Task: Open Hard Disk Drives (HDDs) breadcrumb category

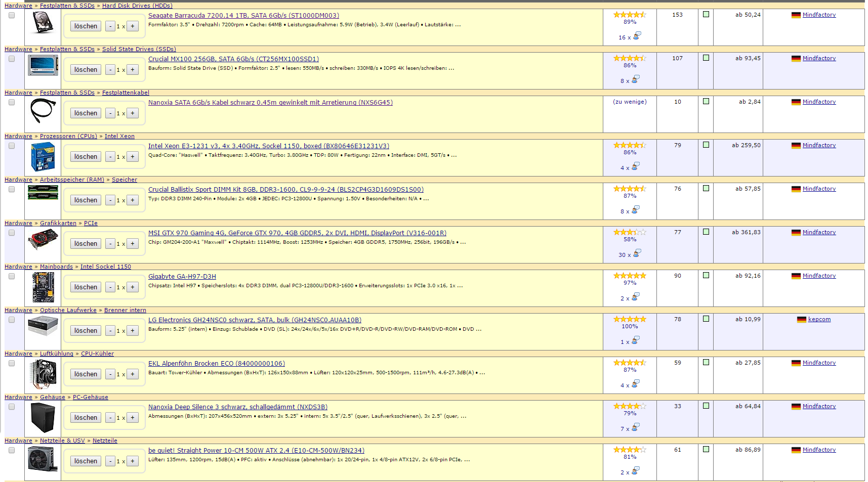Action: [137, 6]
